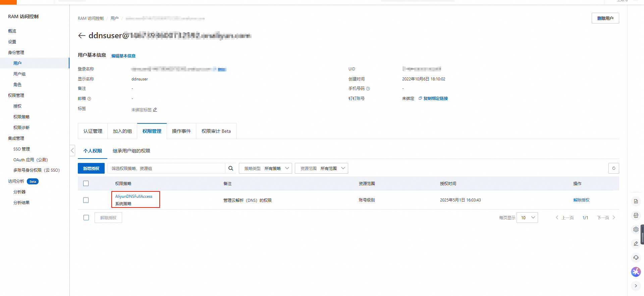Click RAM 访问控制 breadcrumb
This screenshot has height=296, width=644.
[x=91, y=18]
